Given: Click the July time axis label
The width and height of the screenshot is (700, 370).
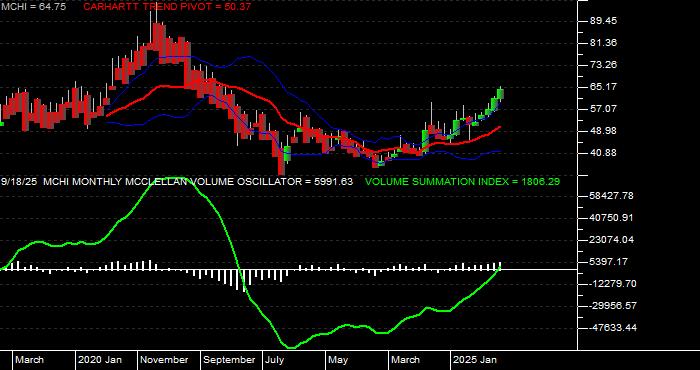Looking at the screenshot, I should pyautogui.click(x=274, y=360).
